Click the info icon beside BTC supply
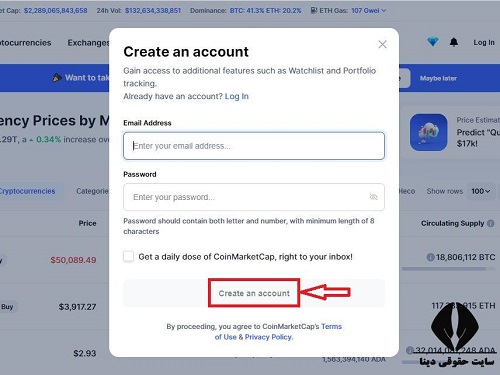 click(x=430, y=257)
